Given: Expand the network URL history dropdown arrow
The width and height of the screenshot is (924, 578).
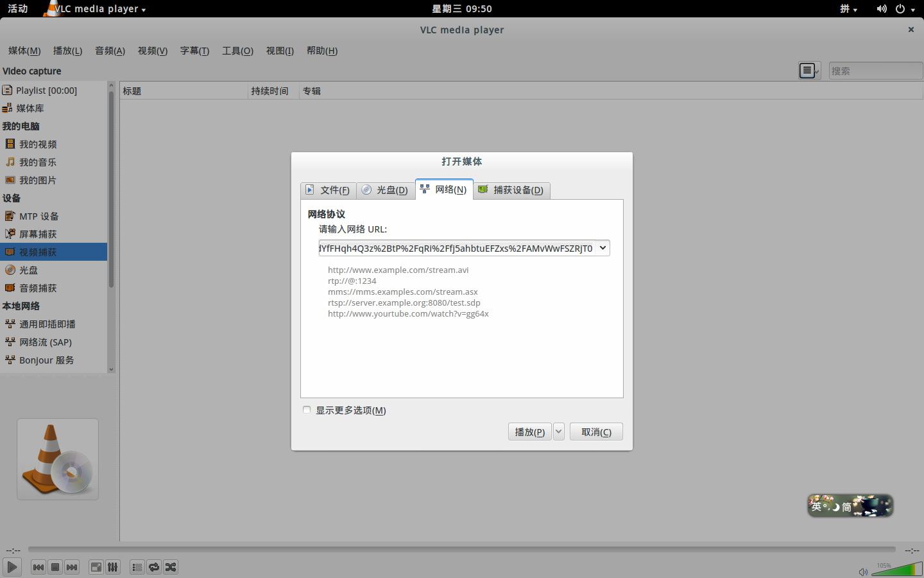Looking at the screenshot, I should [603, 248].
